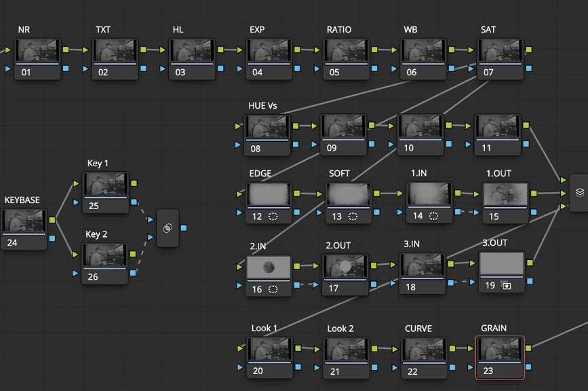The height and width of the screenshot is (391, 588).
Task: Click blue key input of node 15
Action: (477, 212)
